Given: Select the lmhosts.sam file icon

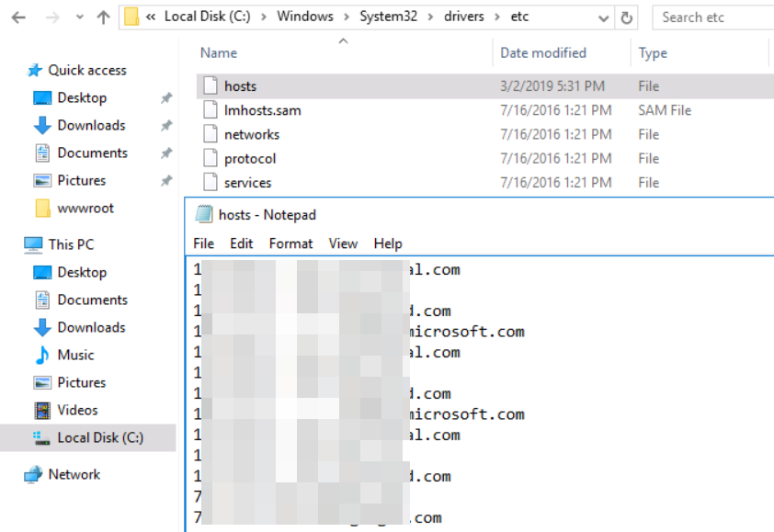Looking at the screenshot, I should pos(211,109).
